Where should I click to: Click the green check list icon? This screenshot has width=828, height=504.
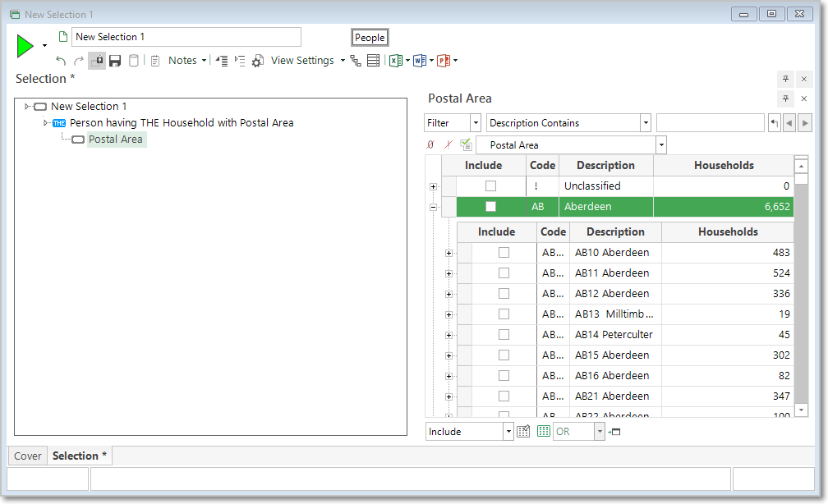[x=466, y=144]
